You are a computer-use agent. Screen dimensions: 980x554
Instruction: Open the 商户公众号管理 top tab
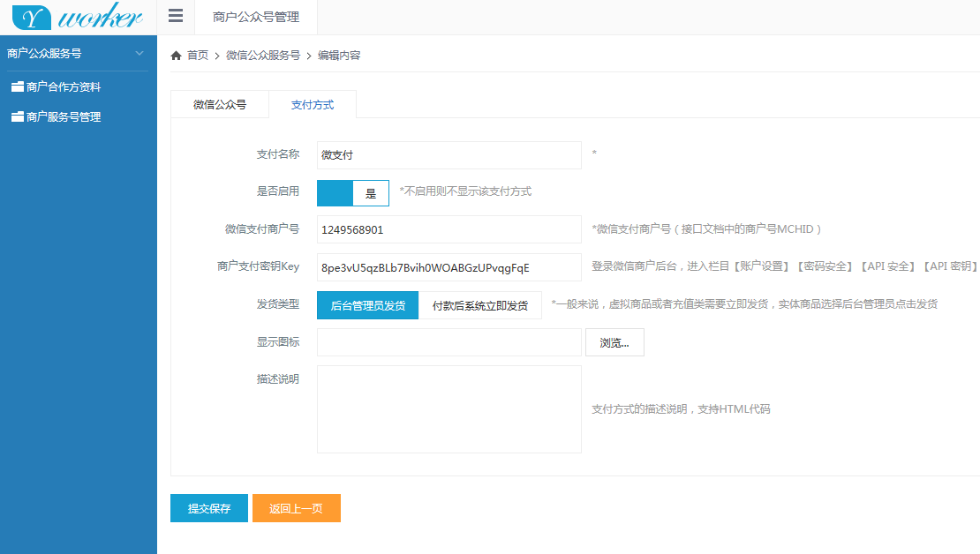256,17
